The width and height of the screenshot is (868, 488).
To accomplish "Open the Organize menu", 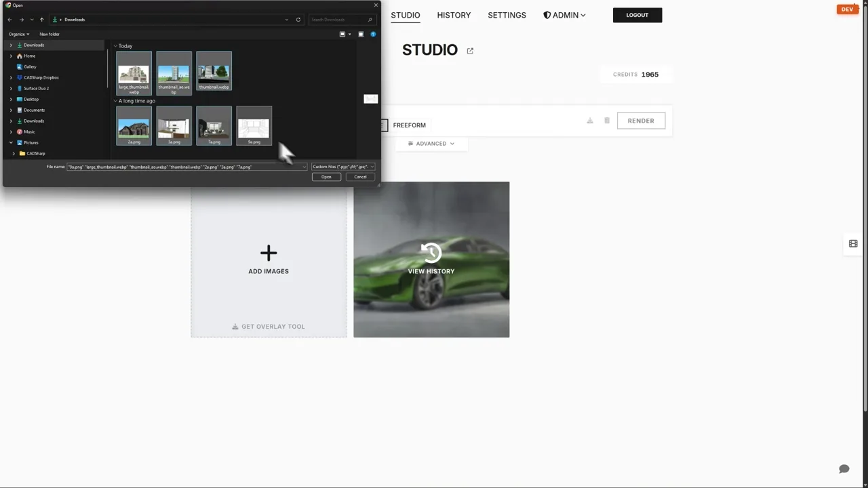I will click(19, 34).
